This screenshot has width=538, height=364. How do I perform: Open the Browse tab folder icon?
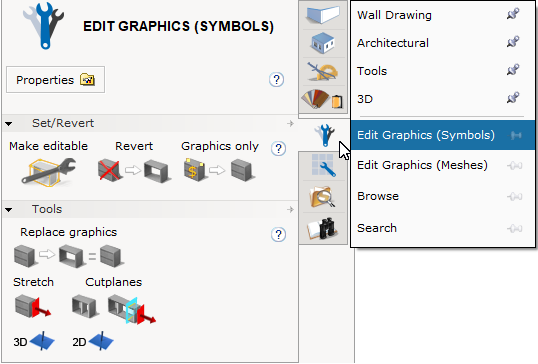(x=323, y=197)
